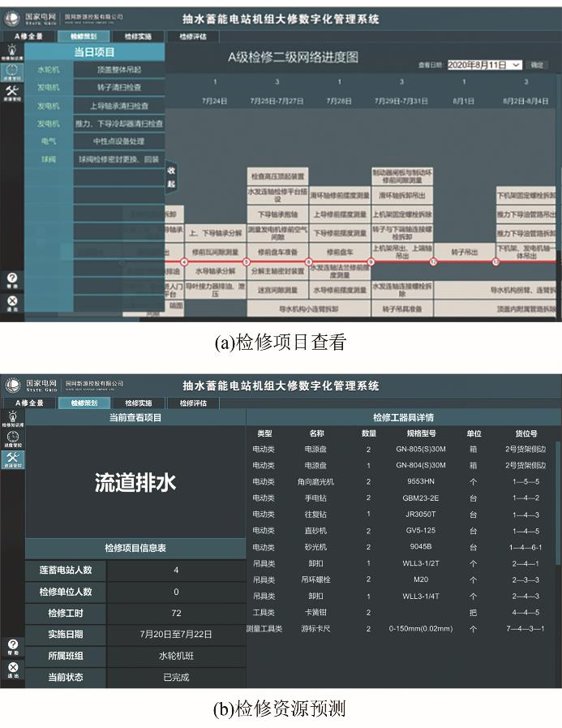Select the 转子清扫检查 item in today's list
This screenshot has height=728, width=562.
(118, 88)
